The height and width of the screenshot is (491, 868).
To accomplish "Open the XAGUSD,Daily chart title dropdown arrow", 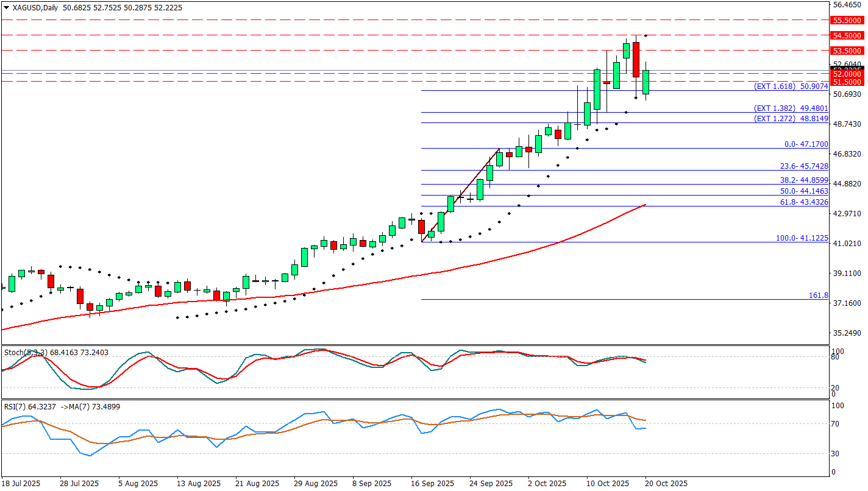I will 7,8.
